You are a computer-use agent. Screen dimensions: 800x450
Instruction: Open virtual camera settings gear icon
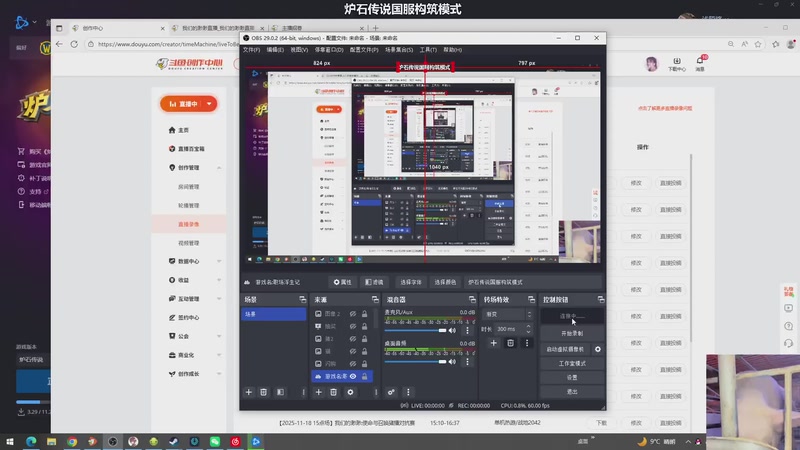tap(597, 349)
